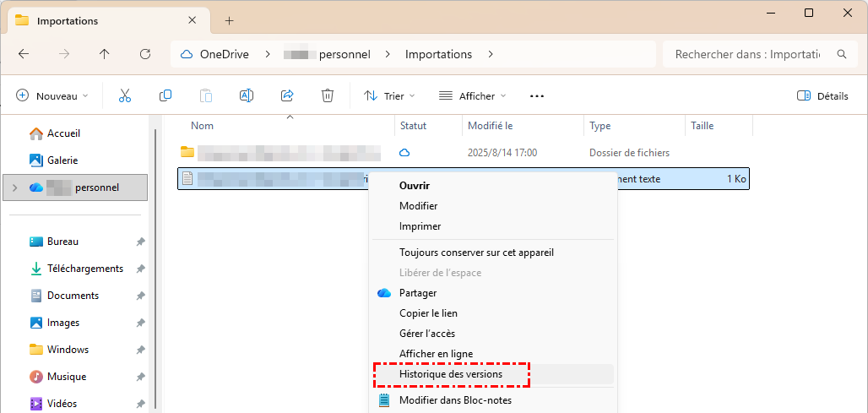Toggle the Détails pane

(822, 96)
